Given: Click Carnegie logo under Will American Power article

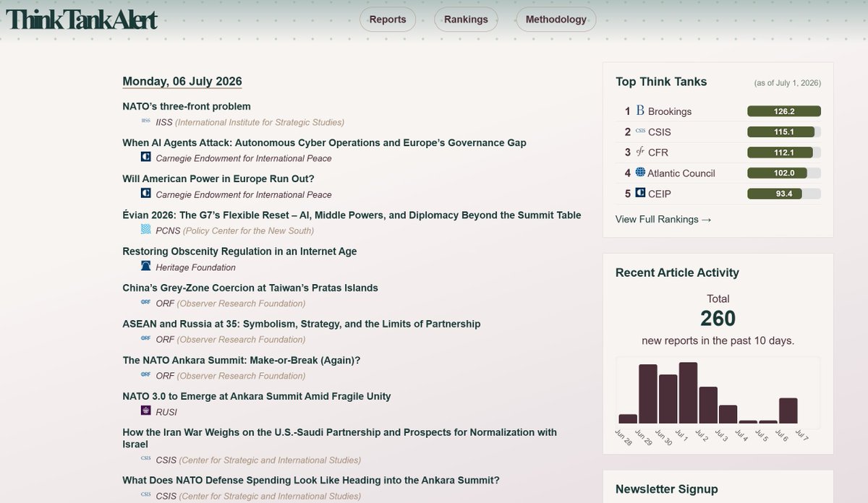Looking at the screenshot, I should click(145, 194).
